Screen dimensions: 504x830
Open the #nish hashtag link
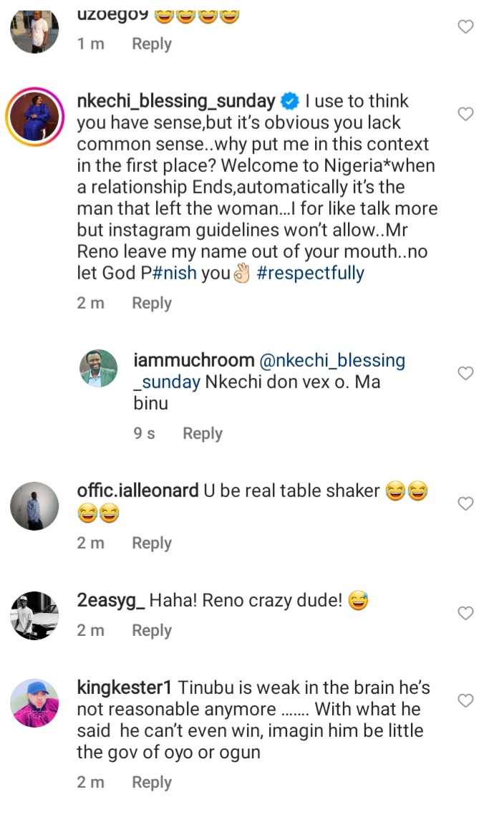176,273
